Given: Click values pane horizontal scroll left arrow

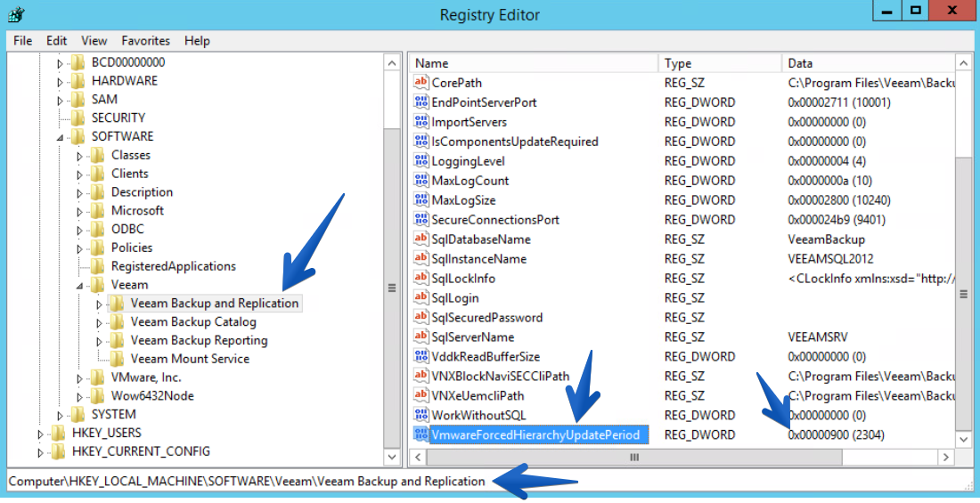Looking at the screenshot, I should coord(418,458).
